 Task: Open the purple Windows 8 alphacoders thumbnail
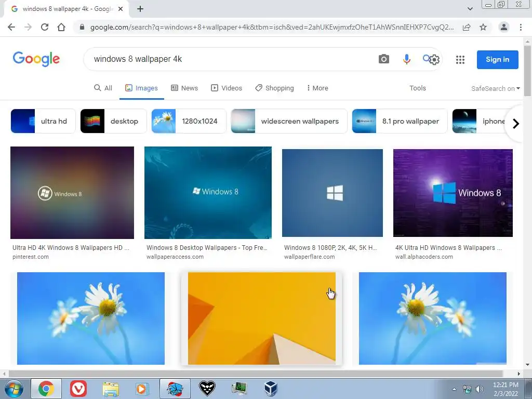453,193
